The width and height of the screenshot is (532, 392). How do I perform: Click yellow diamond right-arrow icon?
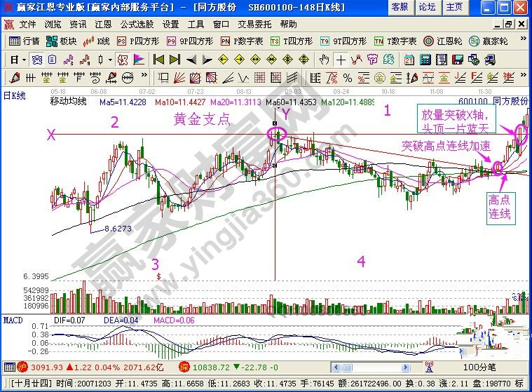coord(240,60)
